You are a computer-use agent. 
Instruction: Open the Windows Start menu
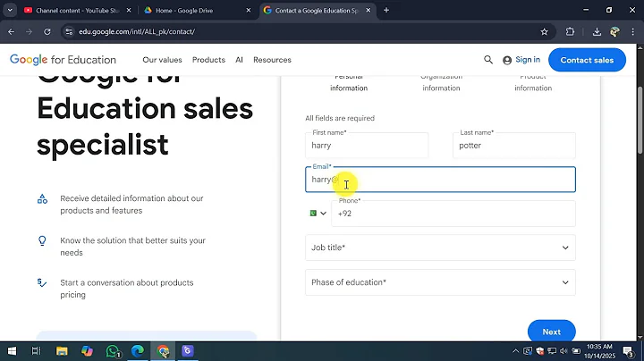click(x=12, y=351)
